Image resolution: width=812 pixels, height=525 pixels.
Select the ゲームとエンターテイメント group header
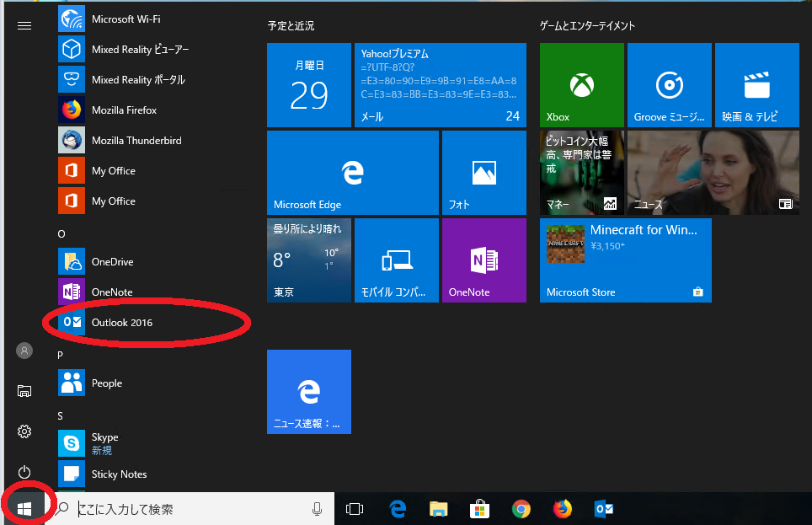[x=587, y=25]
